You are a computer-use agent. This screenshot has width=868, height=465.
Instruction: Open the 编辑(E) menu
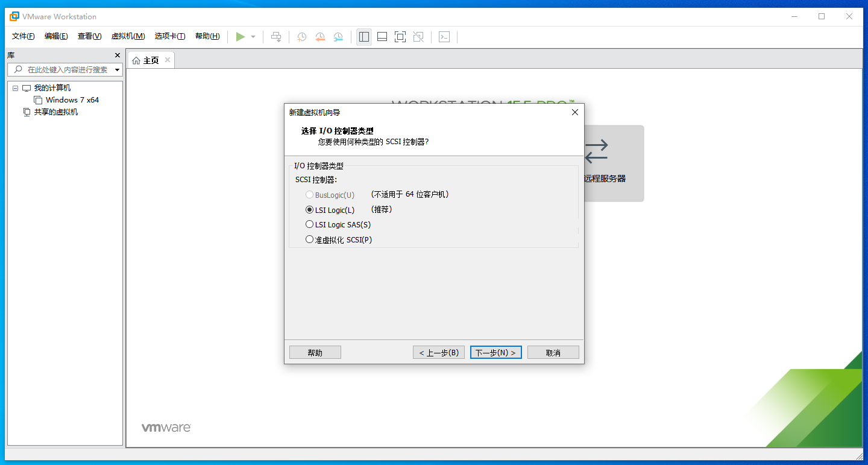point(56,36)
